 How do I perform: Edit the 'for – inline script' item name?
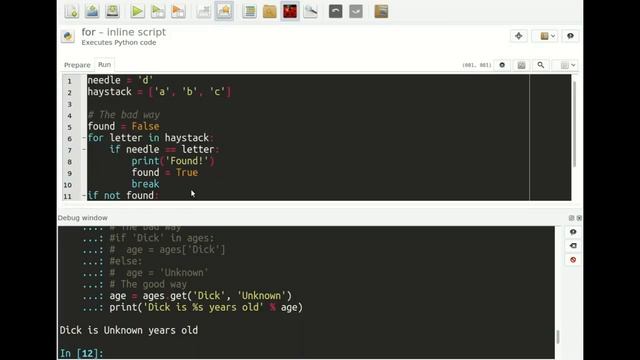(124, 32)
